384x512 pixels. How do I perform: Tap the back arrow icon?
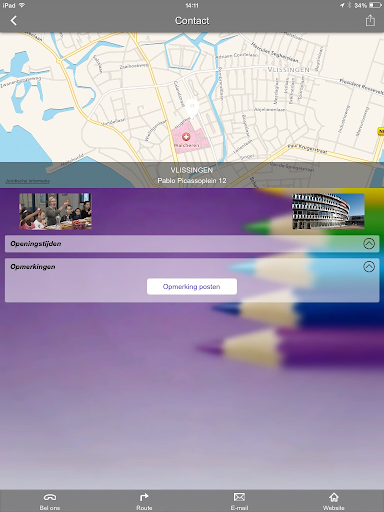click(13, 21)
